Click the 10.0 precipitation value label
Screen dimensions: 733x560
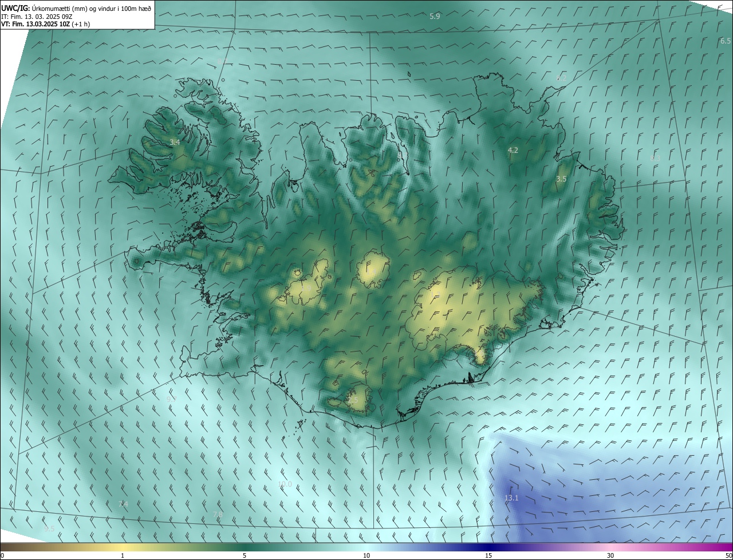285,484
